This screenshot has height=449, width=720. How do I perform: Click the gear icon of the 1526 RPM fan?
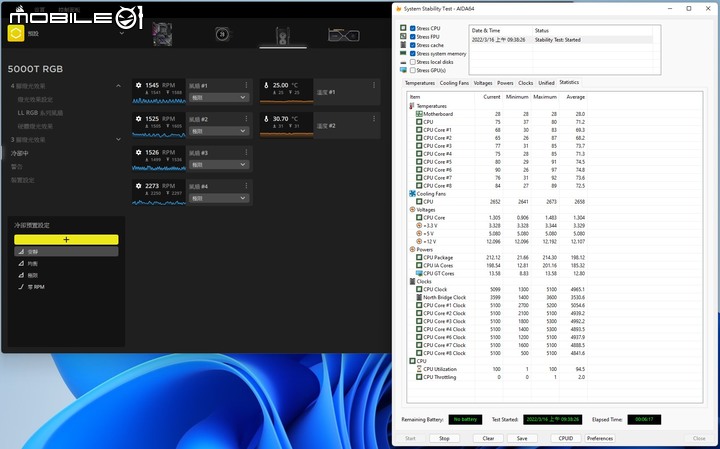point(139,152)
